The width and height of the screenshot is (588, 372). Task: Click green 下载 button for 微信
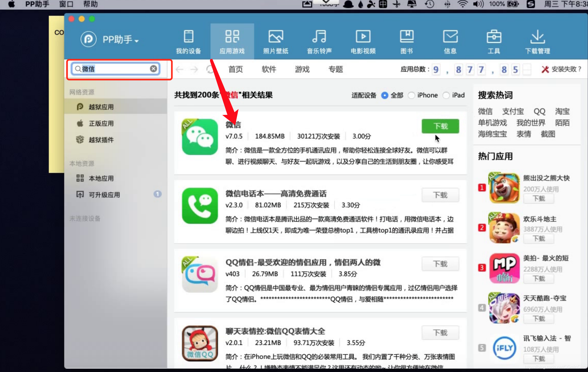click(440, 126)
